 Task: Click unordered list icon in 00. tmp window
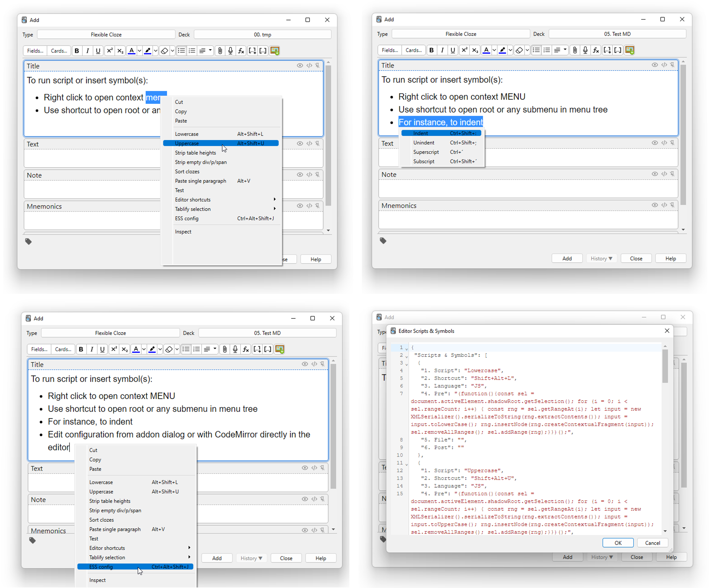[x=181, y=51]
